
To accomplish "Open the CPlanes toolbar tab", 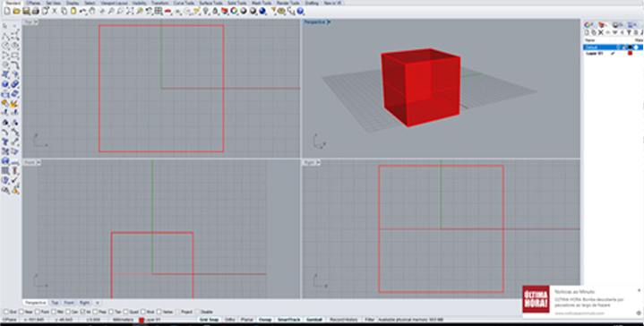I will (x=33, y=3).
